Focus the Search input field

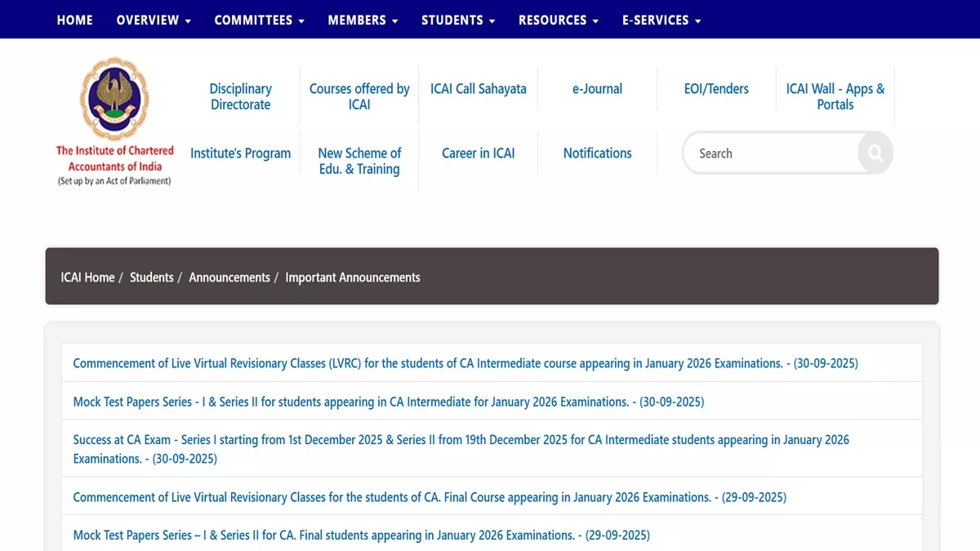click(772, 153)
